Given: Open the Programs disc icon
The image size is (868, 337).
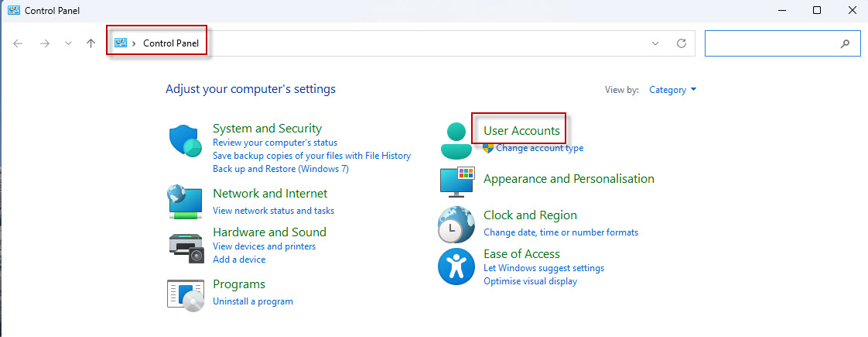Looking at the screenshot, I should [185, 294].
